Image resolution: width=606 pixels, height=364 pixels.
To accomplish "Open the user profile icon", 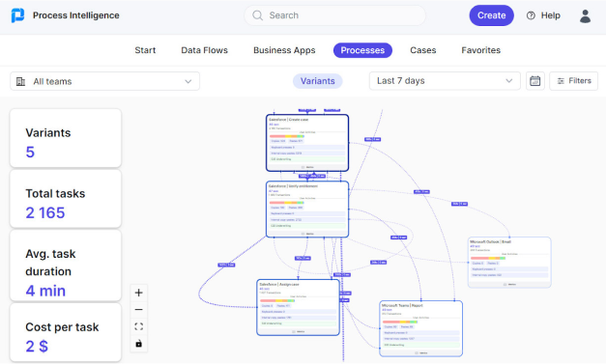I will point(585,15).
